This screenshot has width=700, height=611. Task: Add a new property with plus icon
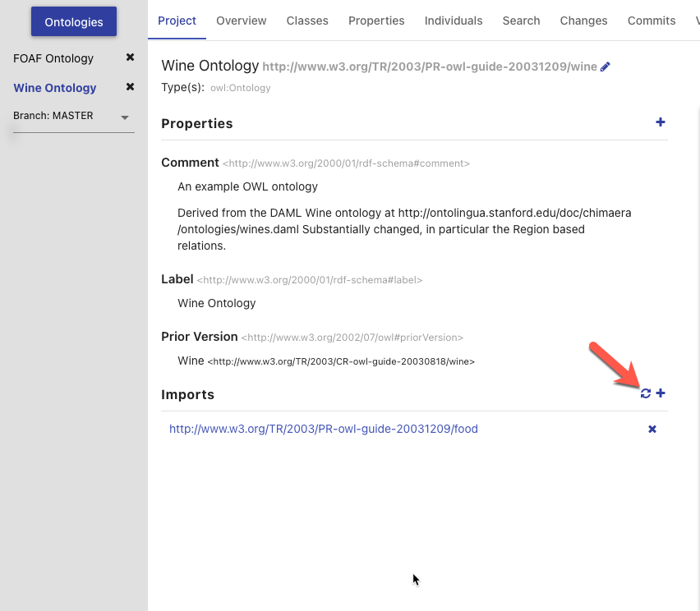pyautogui.click(x=661, y=122)
